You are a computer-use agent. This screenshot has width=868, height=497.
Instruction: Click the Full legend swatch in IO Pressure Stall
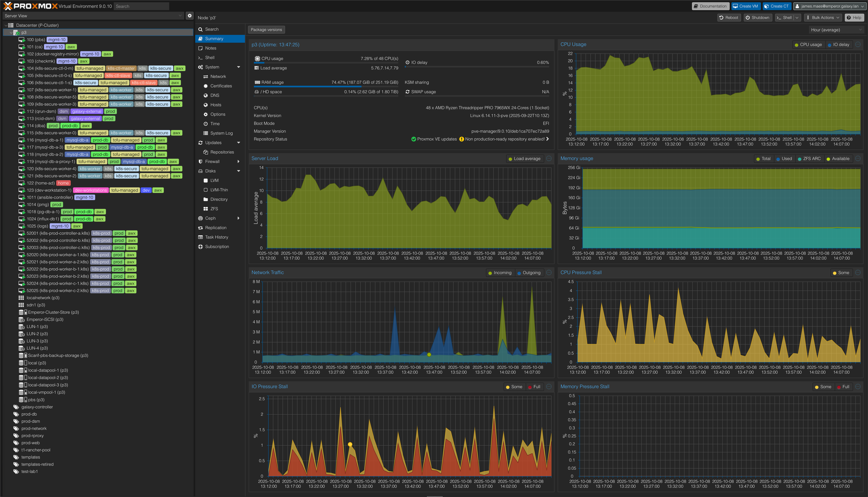pyautogui.click(x=530, y=387)
